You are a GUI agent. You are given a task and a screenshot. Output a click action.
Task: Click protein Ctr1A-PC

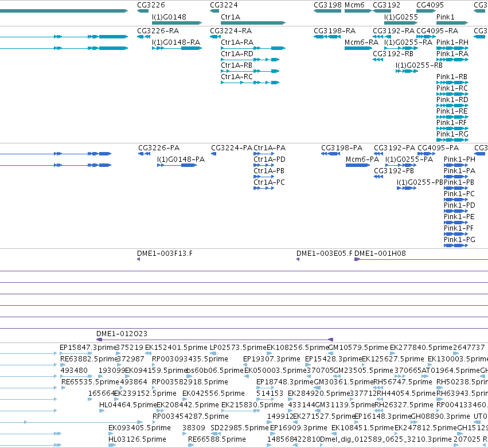pyautogui.click(x=269, y=182)
